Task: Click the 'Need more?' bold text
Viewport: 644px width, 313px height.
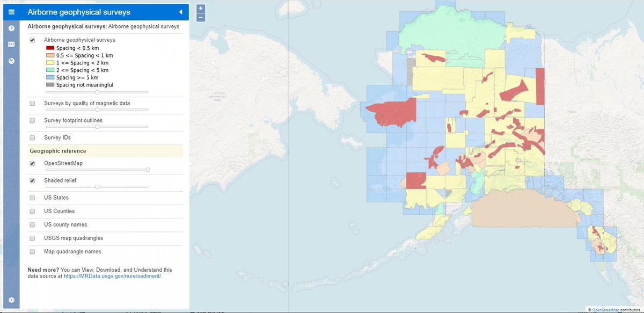Action: click(x=43, y=270)
